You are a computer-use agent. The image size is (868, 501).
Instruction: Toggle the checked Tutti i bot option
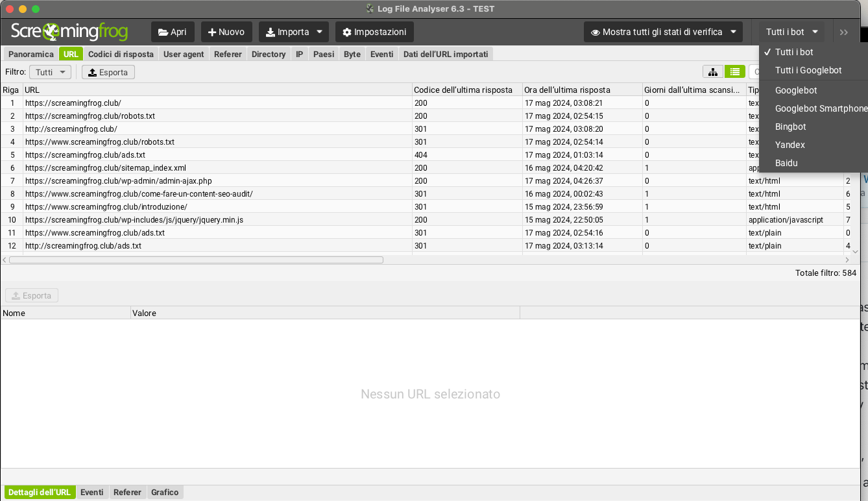[x=793, y=52]
